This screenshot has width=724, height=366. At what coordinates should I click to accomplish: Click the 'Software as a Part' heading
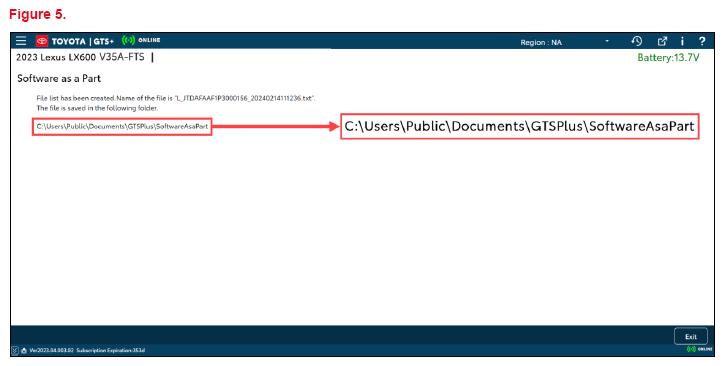click(59, 78)
